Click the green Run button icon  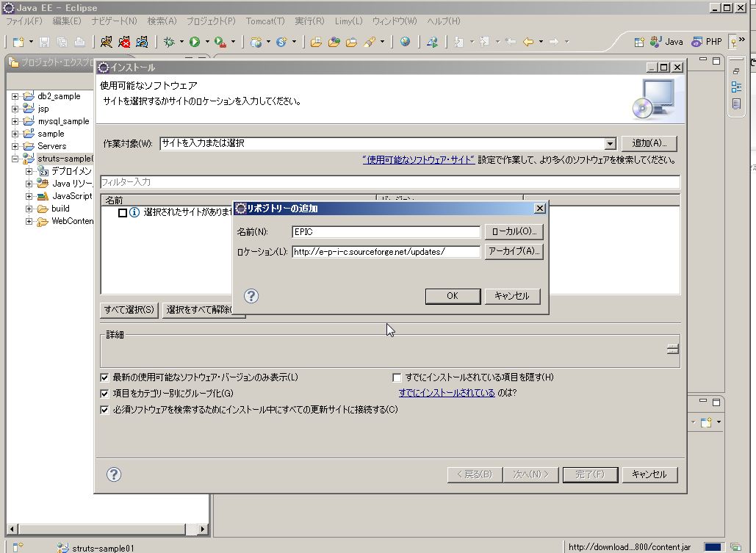(x=194, y=42)
